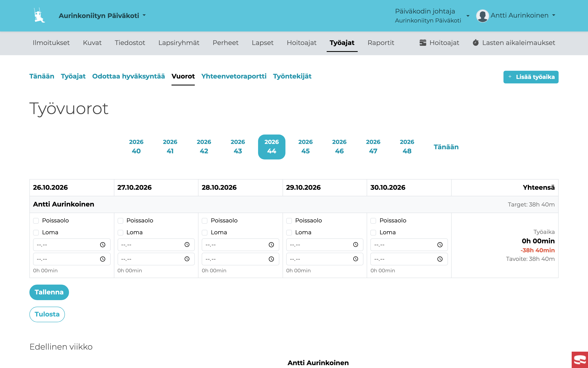Click the Tallenna button
The height and width of the screenshot is (368, 588).
pyautogui.click(x=49, y=292)
